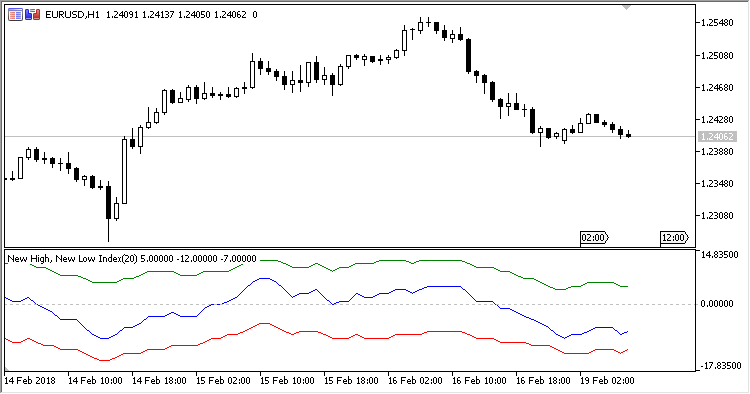Image resolution: width=750 pixels, height=394 pixels.
Task: Click the 15 Feb 10:00 time label
Action: click(287, 381)
